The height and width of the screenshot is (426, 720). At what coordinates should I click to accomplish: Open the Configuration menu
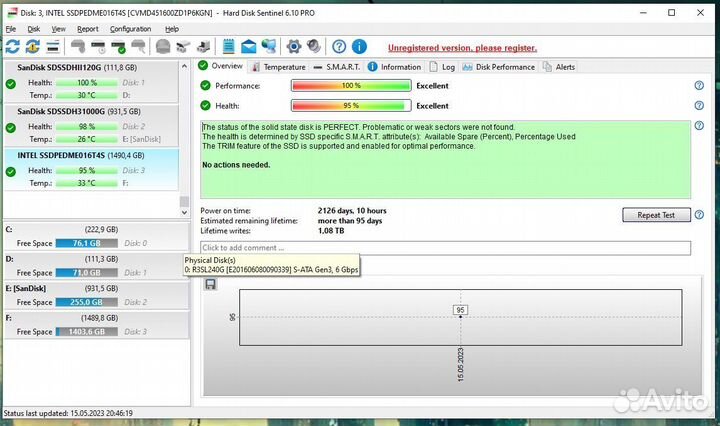130,29
